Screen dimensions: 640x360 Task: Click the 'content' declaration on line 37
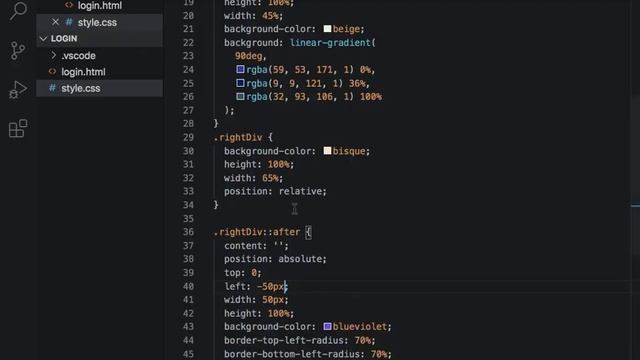[256, 245]
